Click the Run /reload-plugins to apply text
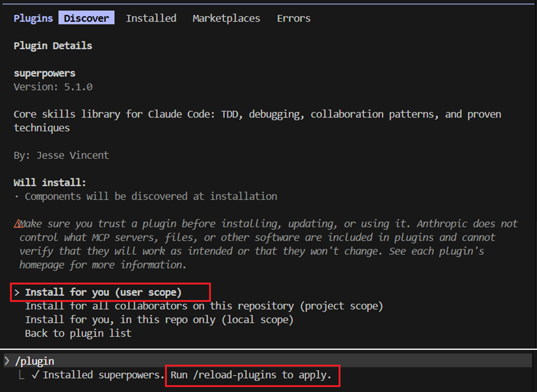The width and height of the screenshot is (537, 392). 251,375
